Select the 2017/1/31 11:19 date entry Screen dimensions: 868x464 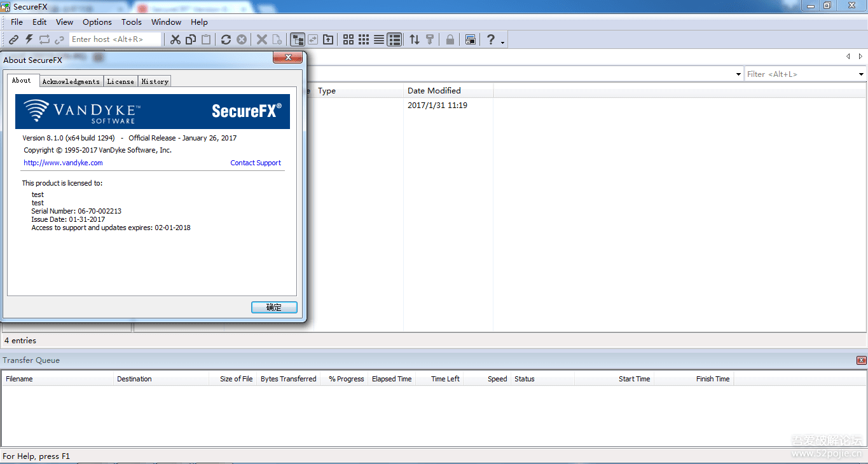tap(437, 106)
